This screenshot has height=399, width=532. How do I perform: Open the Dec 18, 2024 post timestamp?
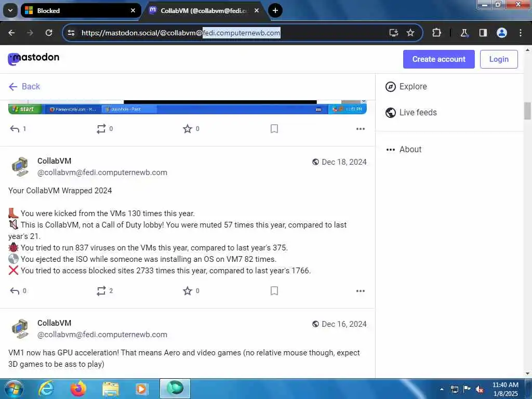click(x=344, y=162)
